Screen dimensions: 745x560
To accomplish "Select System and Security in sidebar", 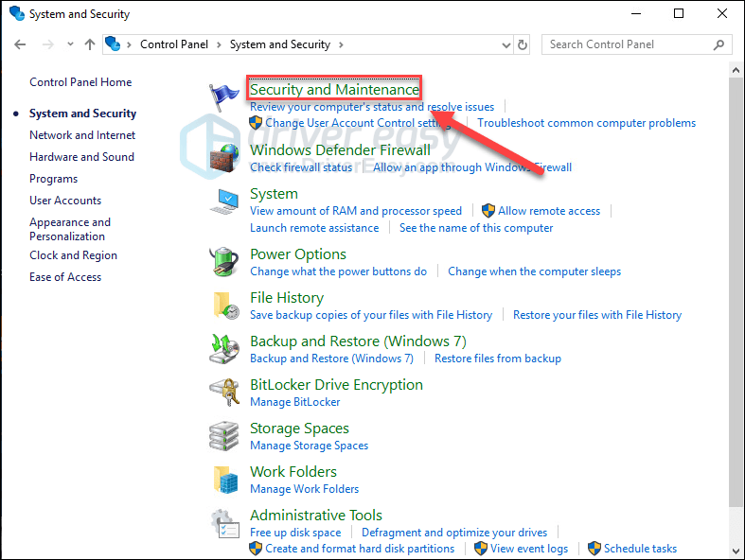I will [82, 114].
